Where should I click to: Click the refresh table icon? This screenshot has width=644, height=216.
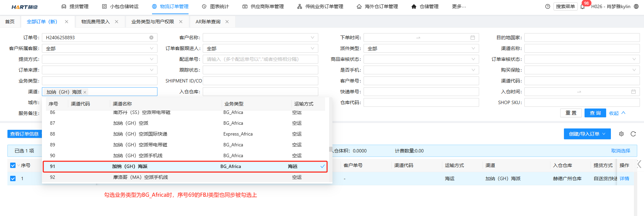[x=633, y=134]
